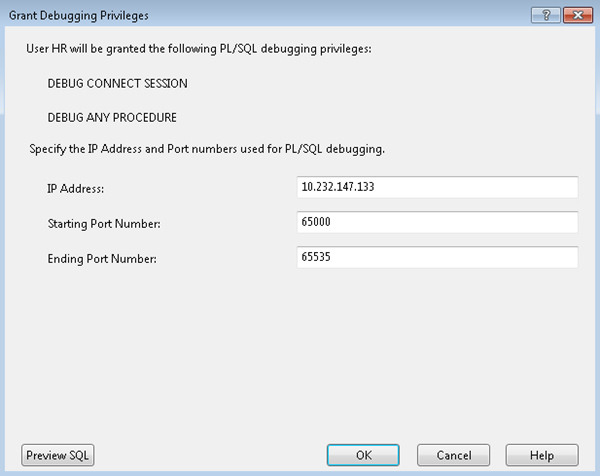The image size is (600, 476).
Task: Click blank space between Preview SQL and OK
Action: tap(210, 455)
